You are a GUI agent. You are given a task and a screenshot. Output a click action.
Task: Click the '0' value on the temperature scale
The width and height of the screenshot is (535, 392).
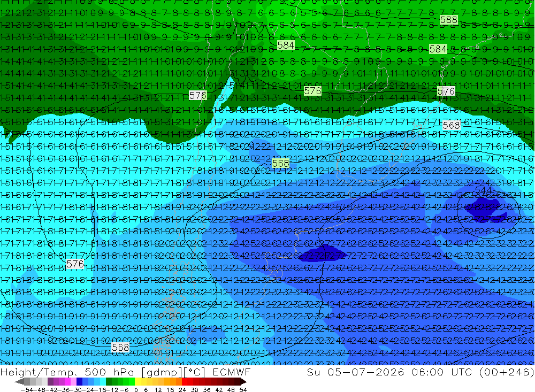click(x=136, y=390)
